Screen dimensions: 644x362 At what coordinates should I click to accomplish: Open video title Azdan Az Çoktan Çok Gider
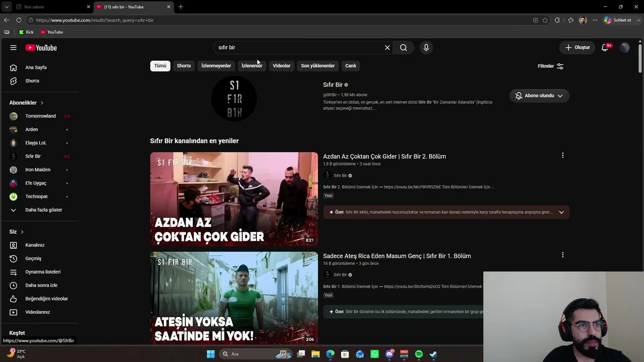(384, 156)
